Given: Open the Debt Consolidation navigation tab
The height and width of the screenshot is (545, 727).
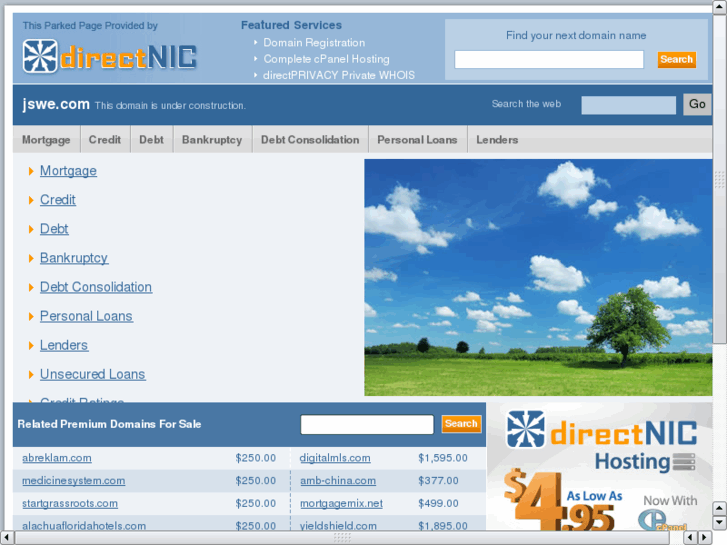Looking at the screenshot, I should tap(310, 140).
